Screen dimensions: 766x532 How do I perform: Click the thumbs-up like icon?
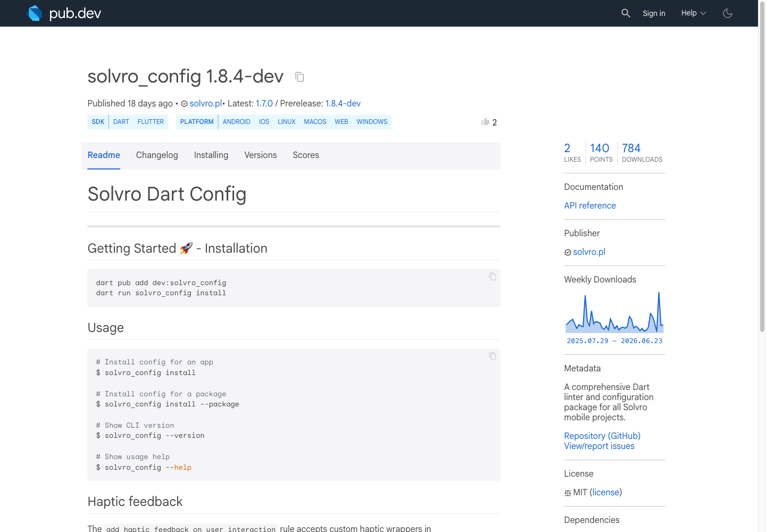tap(485, 122)
